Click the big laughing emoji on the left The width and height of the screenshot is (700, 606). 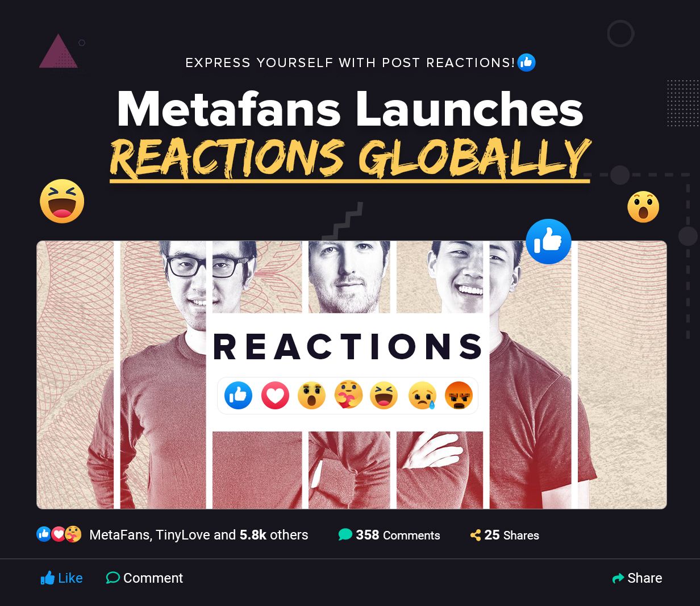click(62, 201)
